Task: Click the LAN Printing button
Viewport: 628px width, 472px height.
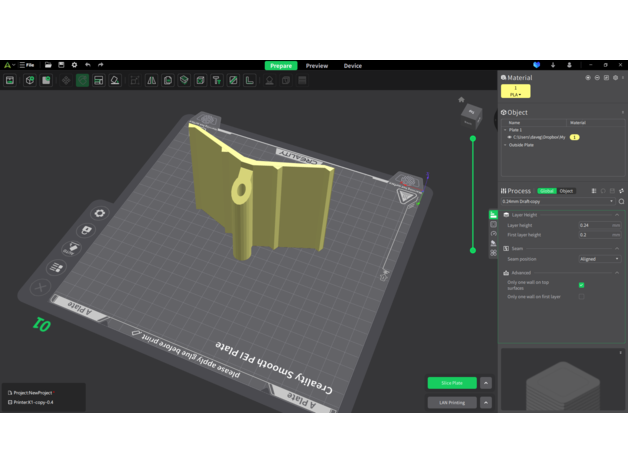Action: (x=451, y=402)
